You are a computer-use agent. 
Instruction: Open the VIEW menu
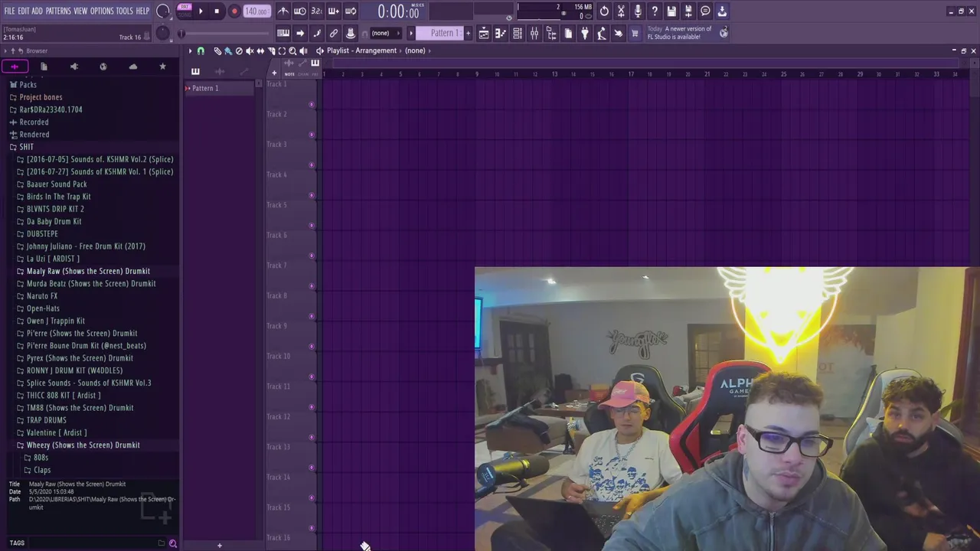(x=80, y=11)
